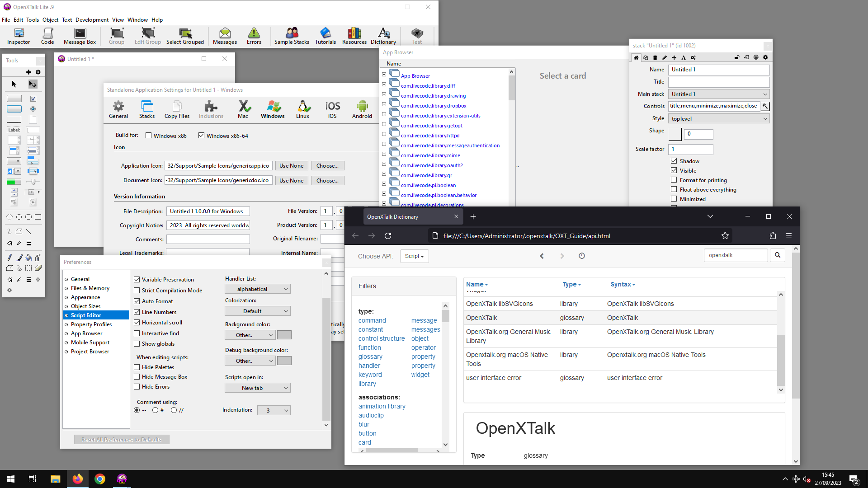Enable Strict Compilation Mode
Viewport: 868px width, 488px height.
pyautogui.click(x=137, y=291)
